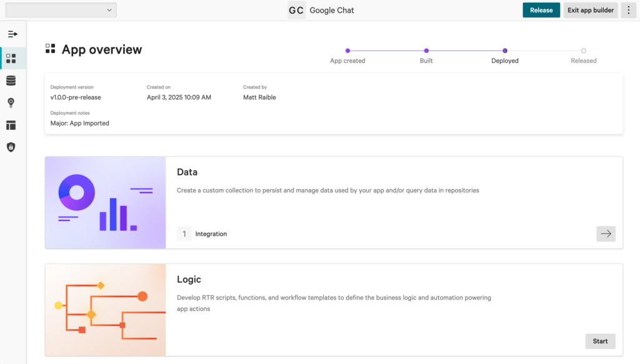The image size is (640, 364).
Task: Click creator name Matt Raible
Action: (259, 97)
